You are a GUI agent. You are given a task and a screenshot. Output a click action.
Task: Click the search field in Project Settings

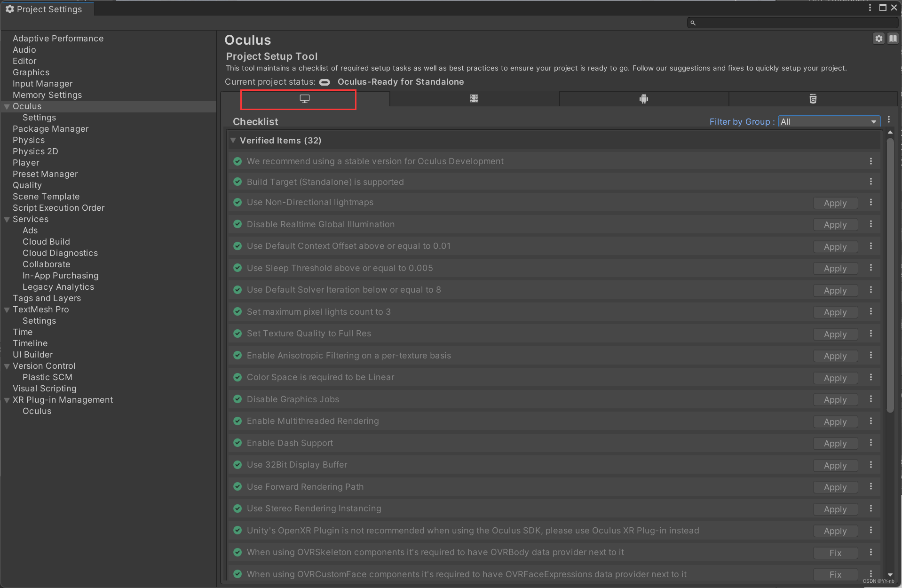point(792,23)
